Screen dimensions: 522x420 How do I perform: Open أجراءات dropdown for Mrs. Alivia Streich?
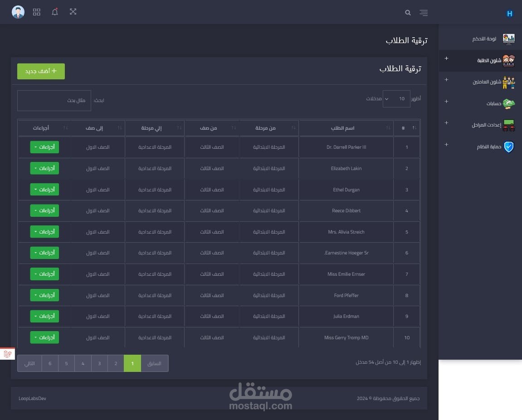(44, 232)
